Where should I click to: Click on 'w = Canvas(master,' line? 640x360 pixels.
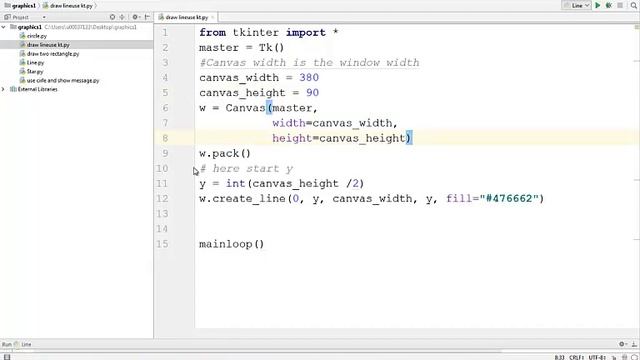pos(258,108)
